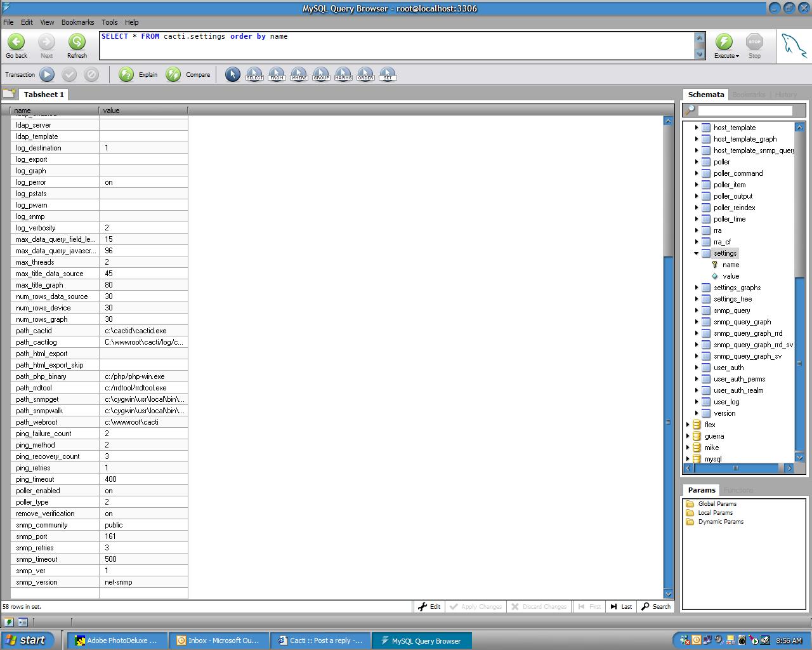Open the View menu
The width and height of the screenshot is (812, 650).
(47, 22)
